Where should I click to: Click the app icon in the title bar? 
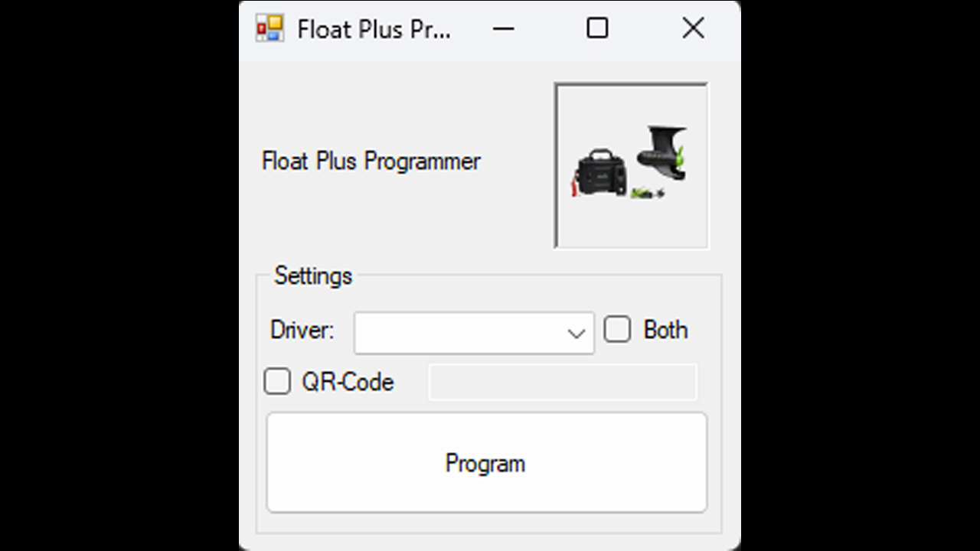click(269, 28)
